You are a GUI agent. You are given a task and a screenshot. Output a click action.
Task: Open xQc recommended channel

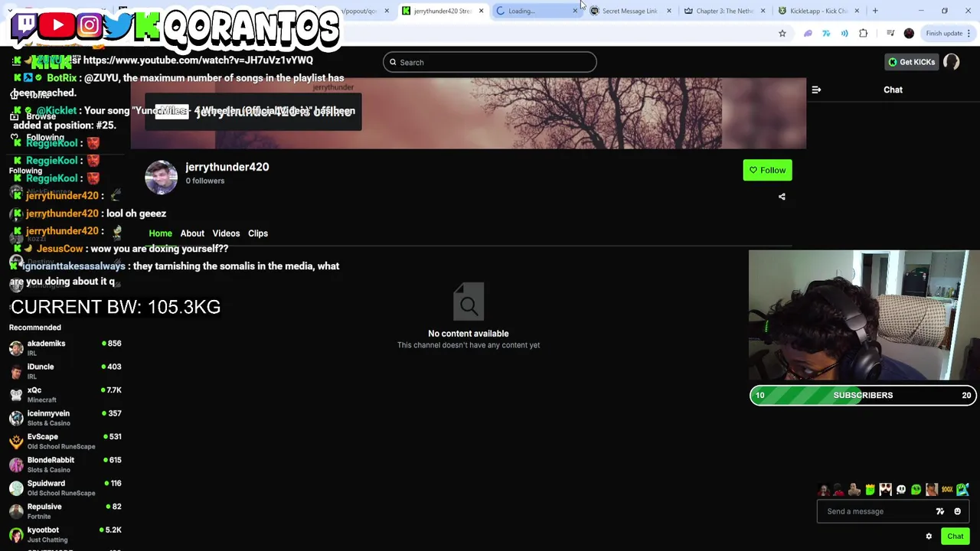tap(65, 394)
